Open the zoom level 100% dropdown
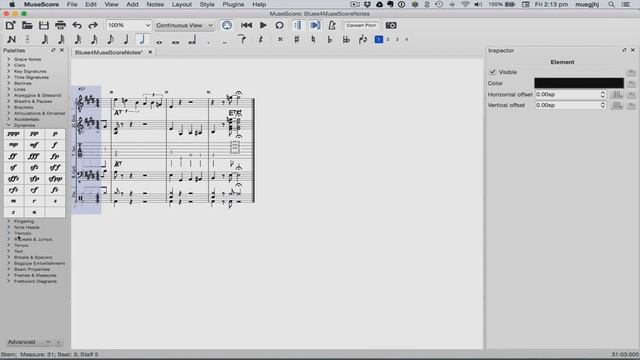 [x=129, y=25]
